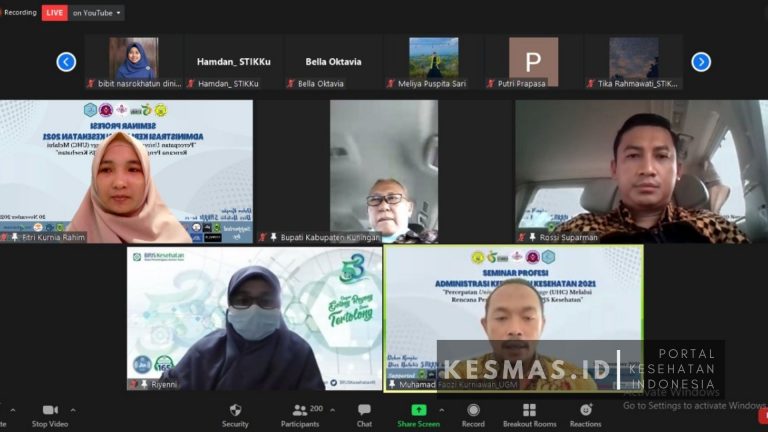Click pin icon on Rossi Suparman label

(x=532, y=238)
